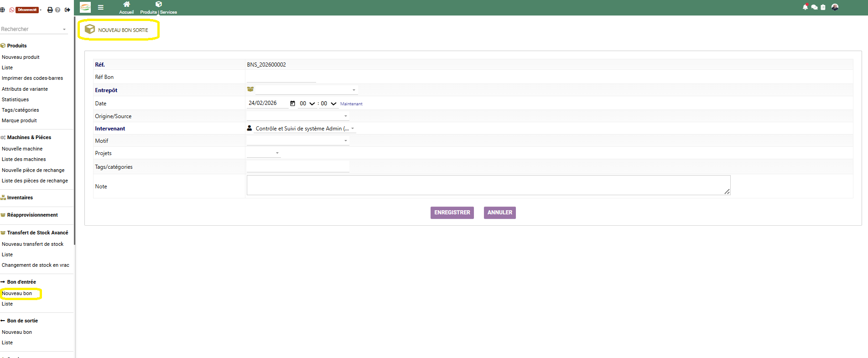Go to the Accueil menu
Viewport: 868px width, 358px height.
(x=126, y=8)
